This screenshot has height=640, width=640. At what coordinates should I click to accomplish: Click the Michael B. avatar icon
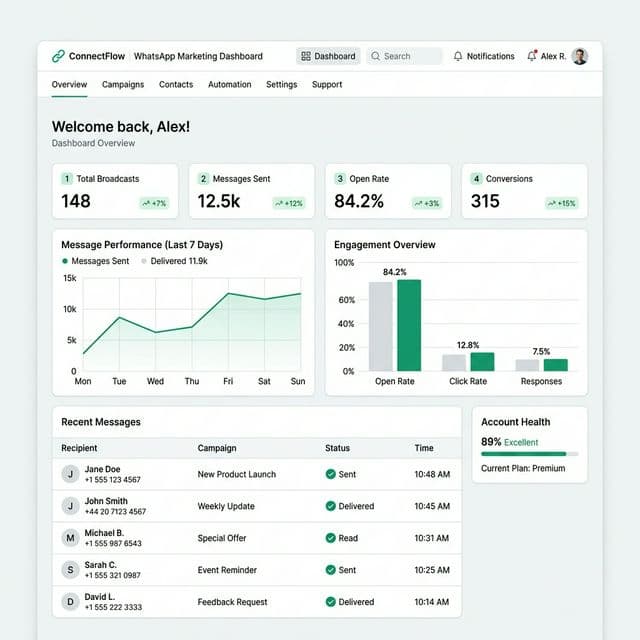[70, 538]
